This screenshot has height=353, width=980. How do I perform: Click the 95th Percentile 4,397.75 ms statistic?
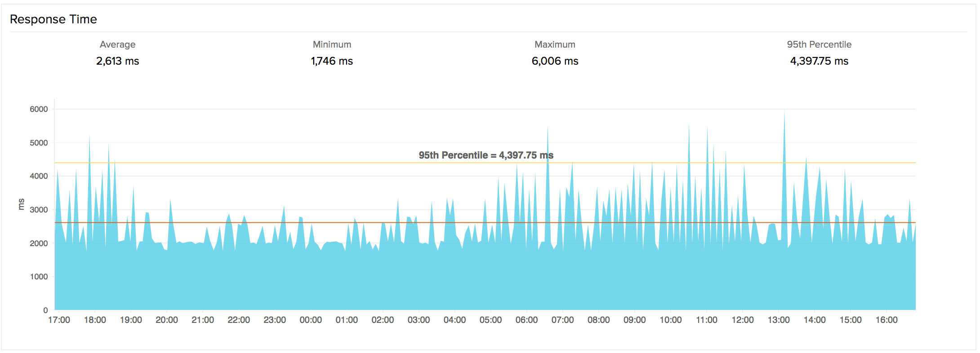coord(819,61)
